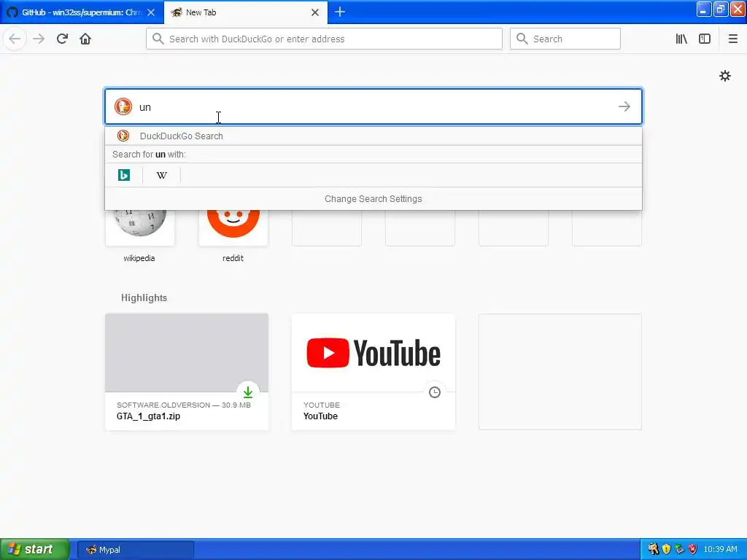Search with Wikipedia one-click engine icon

[x=161, y=175]
